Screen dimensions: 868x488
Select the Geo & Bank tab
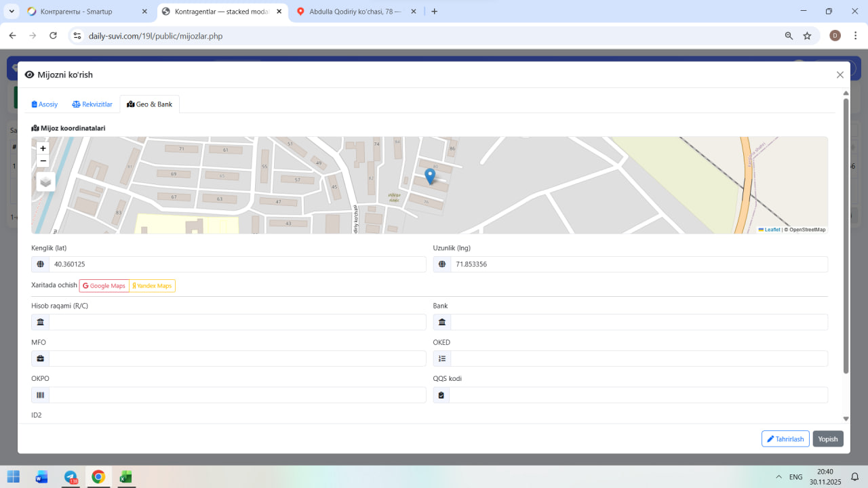[x=150, y=104]
